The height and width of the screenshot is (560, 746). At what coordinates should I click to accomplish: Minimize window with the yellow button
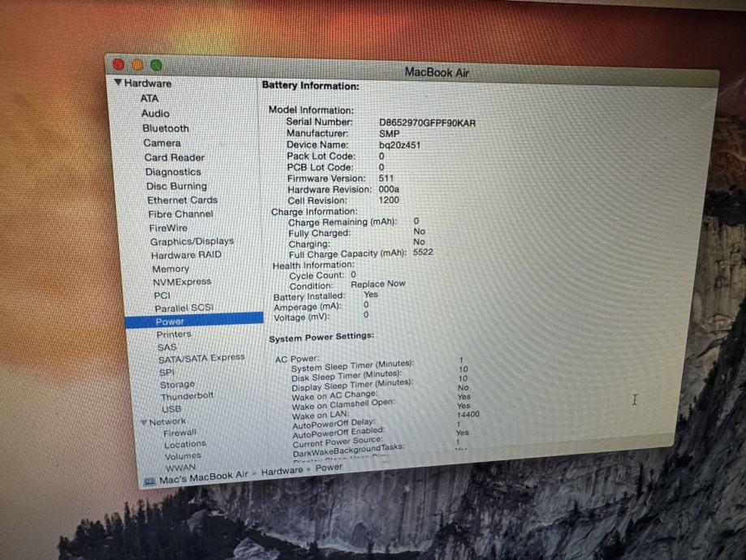tap(137, 65)
